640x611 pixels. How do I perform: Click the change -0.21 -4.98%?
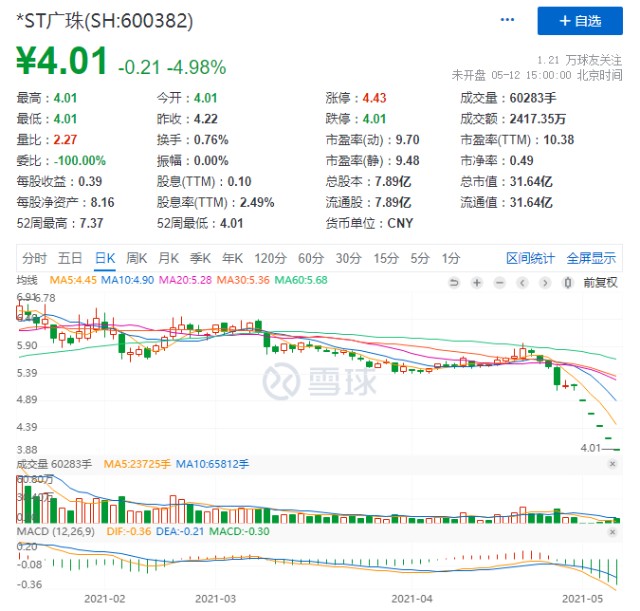172,67
